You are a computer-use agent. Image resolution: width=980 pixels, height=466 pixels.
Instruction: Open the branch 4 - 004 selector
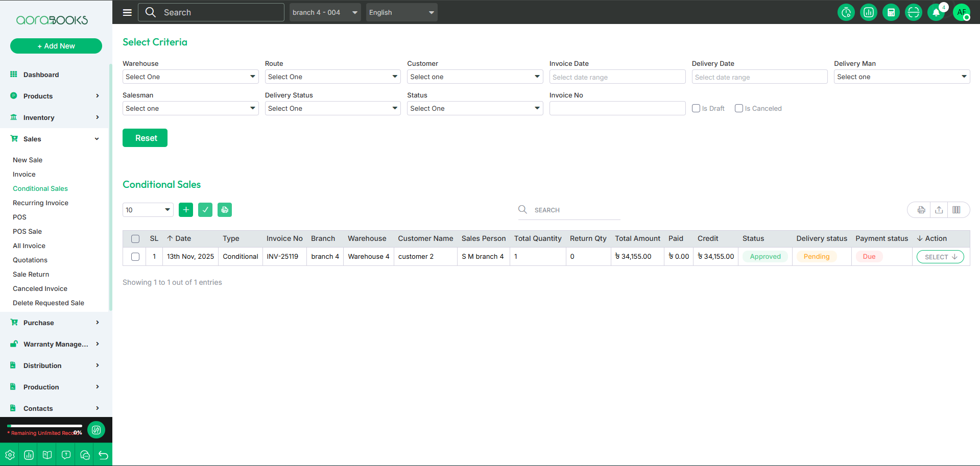tap(325, 12)
